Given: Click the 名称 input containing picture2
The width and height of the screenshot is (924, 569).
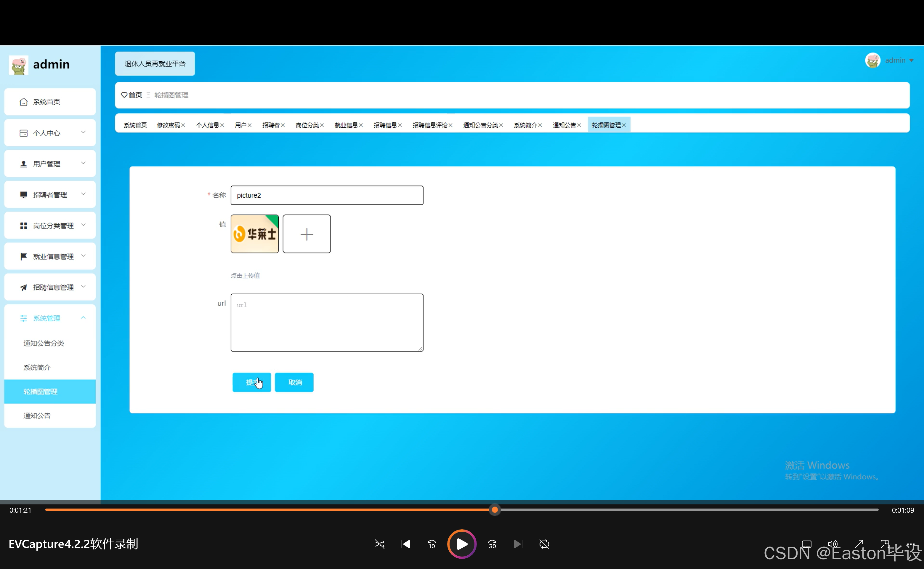Looking at the screenshot, I should 327,195.
